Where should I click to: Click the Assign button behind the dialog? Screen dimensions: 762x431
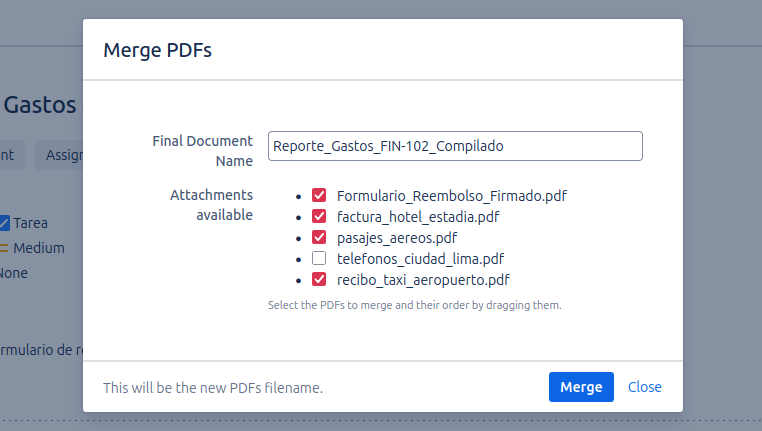click(59, 155)
